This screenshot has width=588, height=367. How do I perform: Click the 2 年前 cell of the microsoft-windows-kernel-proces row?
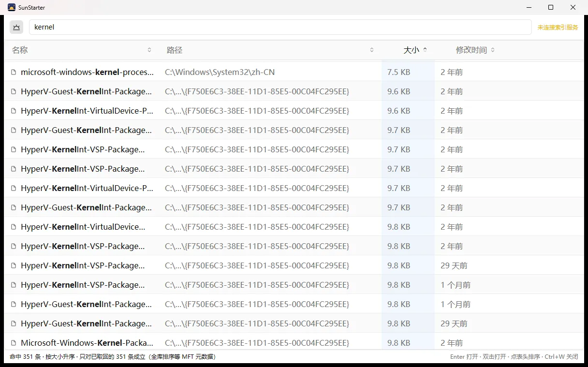click(452, 72)
